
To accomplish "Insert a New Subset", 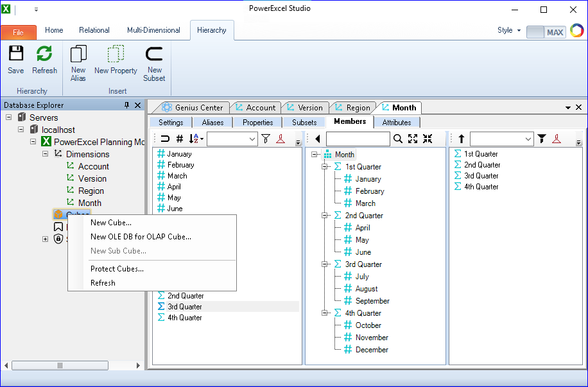I will (x=154, y=63).
